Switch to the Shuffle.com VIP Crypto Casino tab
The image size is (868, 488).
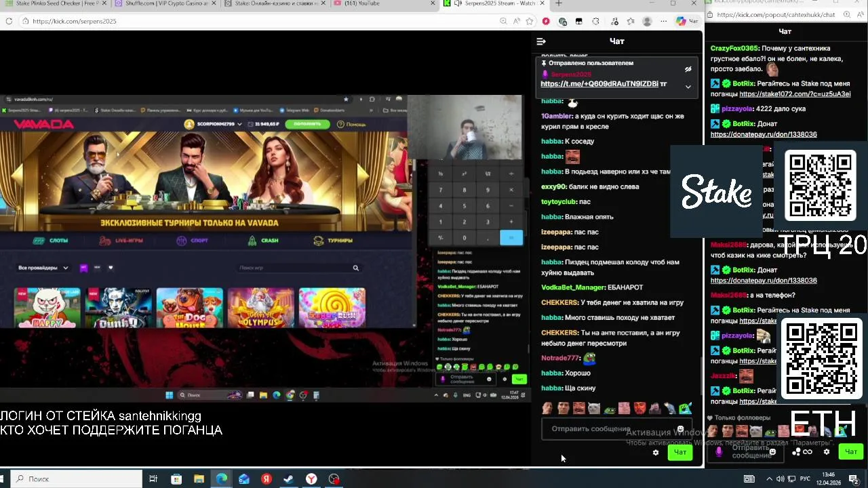(166, 3)
